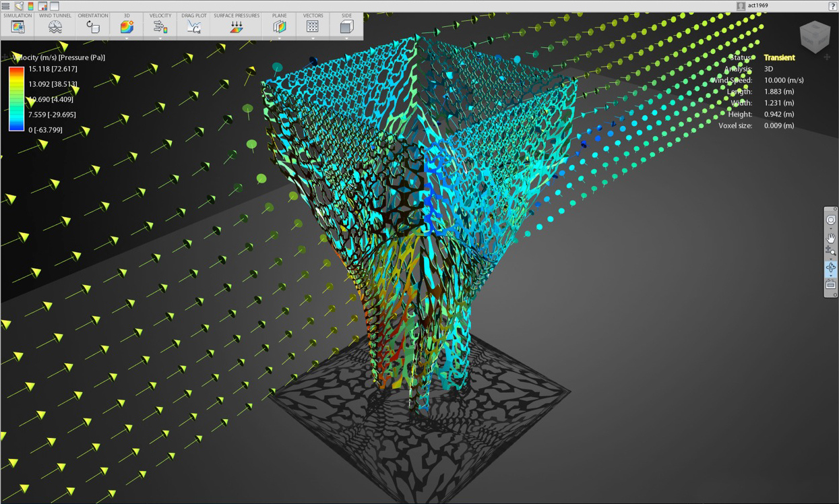Click the navigation bar top corner button

pyautogui.click(x=835, y=210)
